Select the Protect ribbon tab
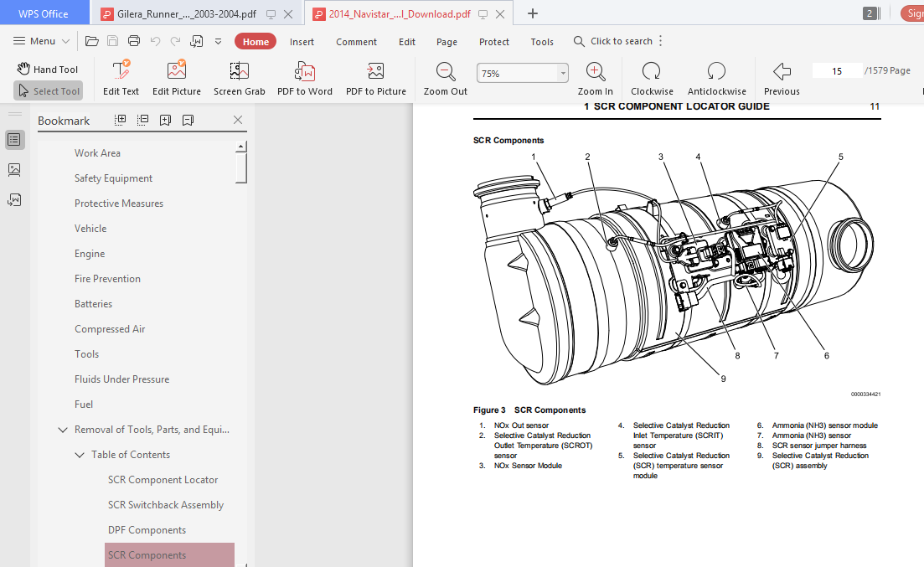The image size is (924, 567). click(x=493, y=42)
